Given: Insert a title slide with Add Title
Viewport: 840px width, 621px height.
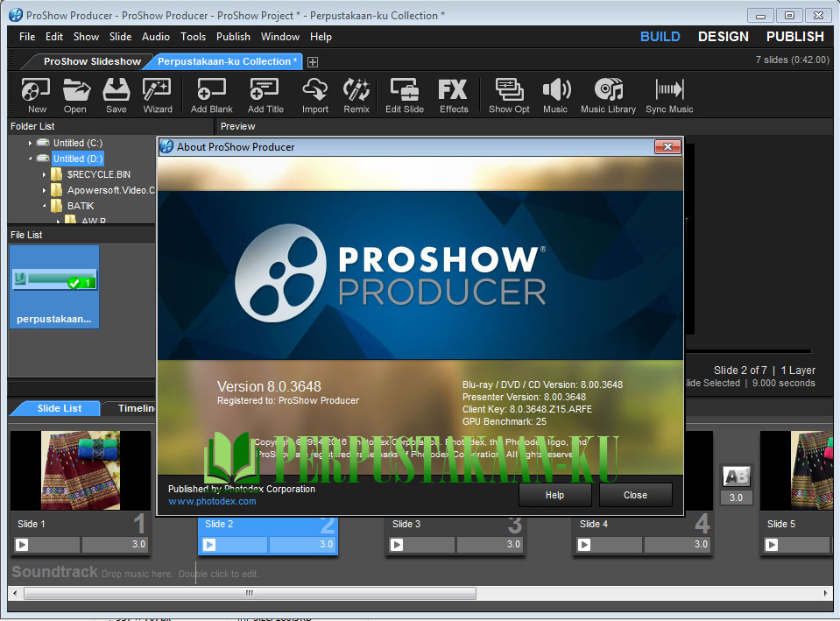Looking at the screenshot, I should (x=265, y=95).
